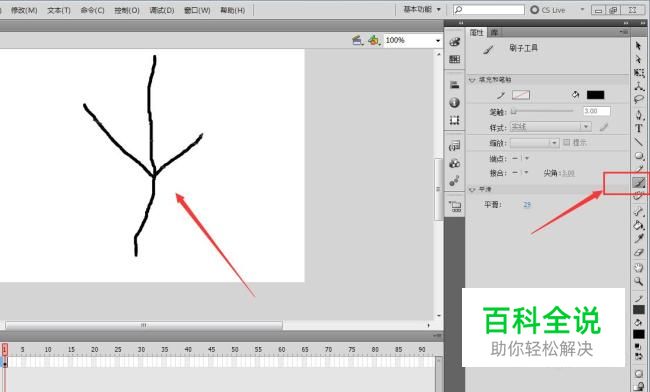Select the Free Transform tool
Viewport: 650px width, 392px height.
pyautogui.click(x=639, y=73)
